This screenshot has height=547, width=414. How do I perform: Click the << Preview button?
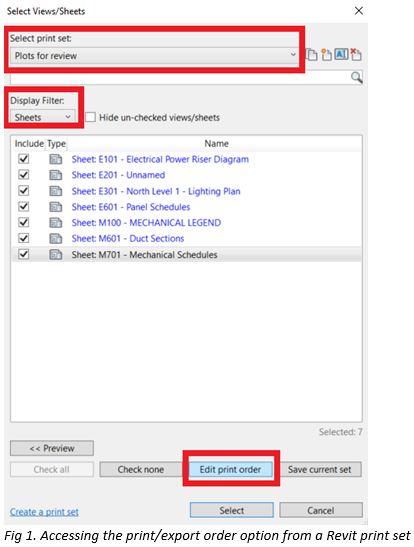pyautogui.click(x=52, y=448)
